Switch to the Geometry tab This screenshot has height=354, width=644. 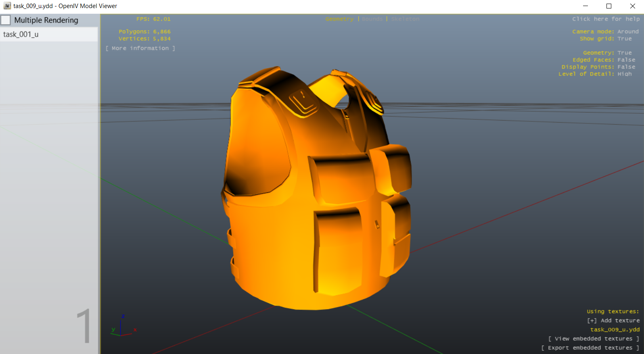339,19
